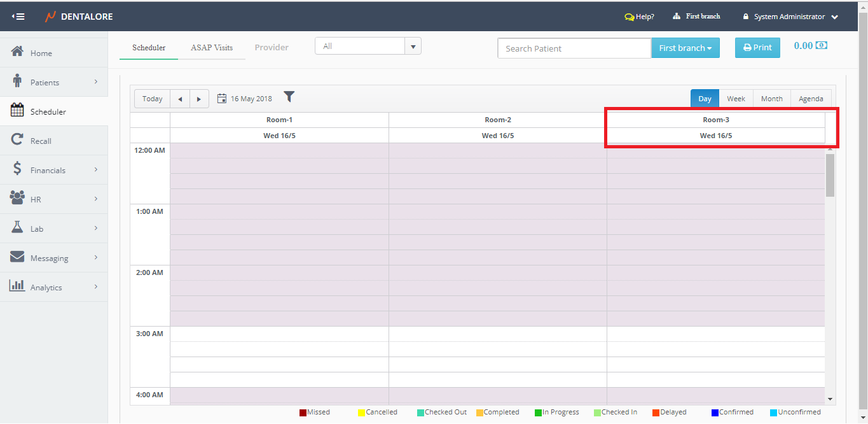
Task: Click the Missed status color swatch
Action: (x=303, y=413)
